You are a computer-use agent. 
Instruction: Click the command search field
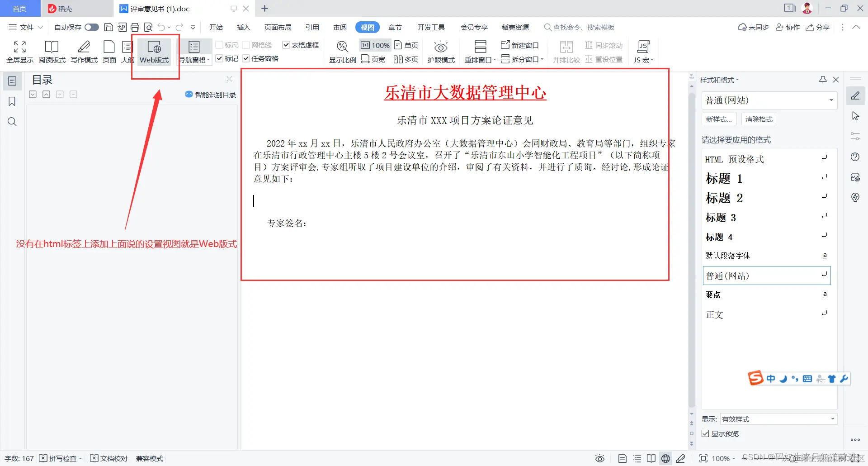[x=580, y=27]
